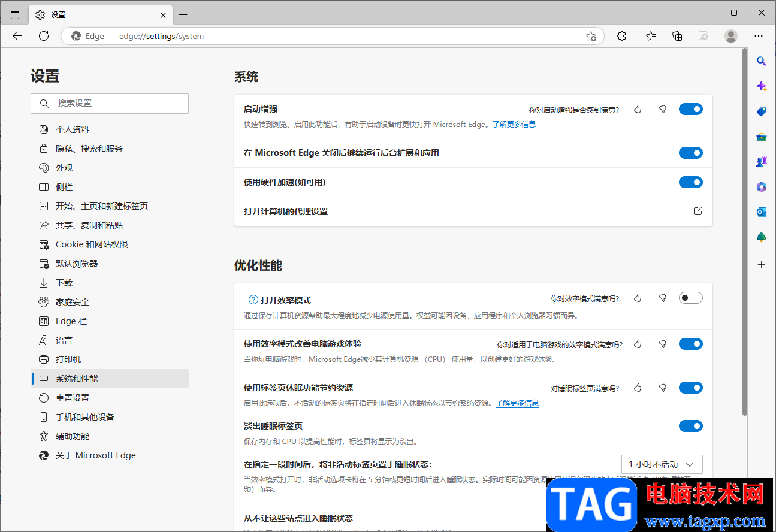Select Edge 栏 in the settings menu
The height and width of the screenshot is (532, 776).
[110, 321]
